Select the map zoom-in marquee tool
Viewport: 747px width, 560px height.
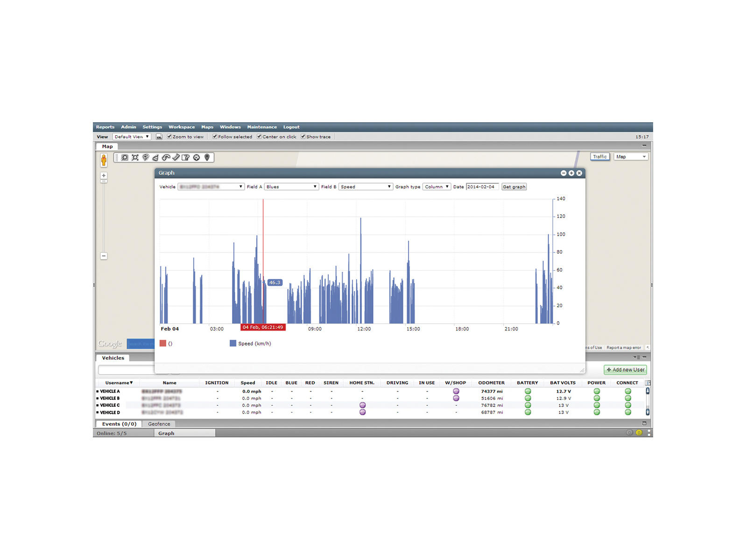coord(124,157)
